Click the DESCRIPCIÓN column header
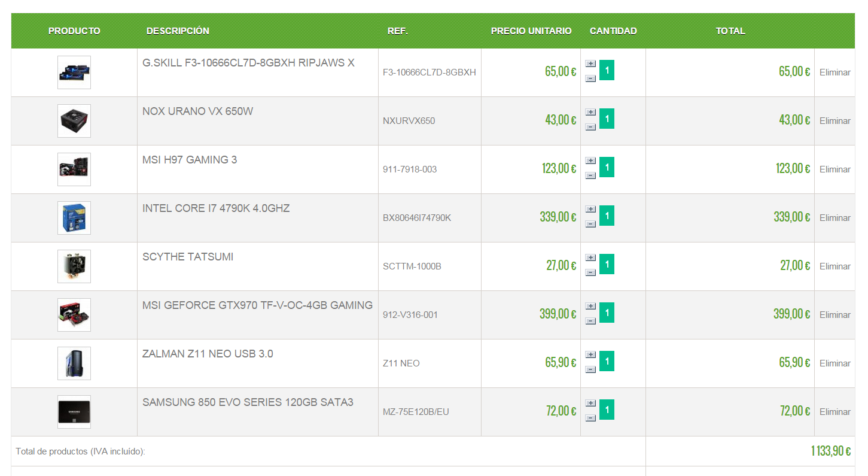This screenshot has width=868, height=476. click(178, 31)
